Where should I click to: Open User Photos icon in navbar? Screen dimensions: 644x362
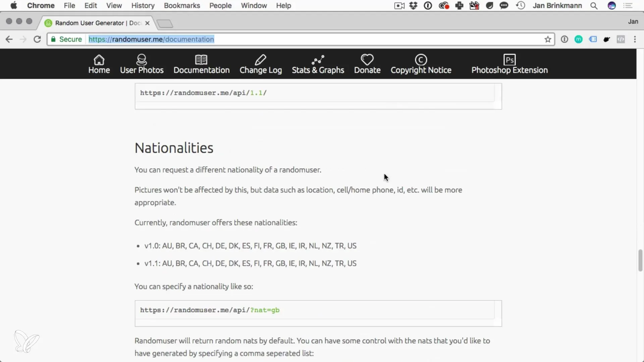tap(142, 60)
